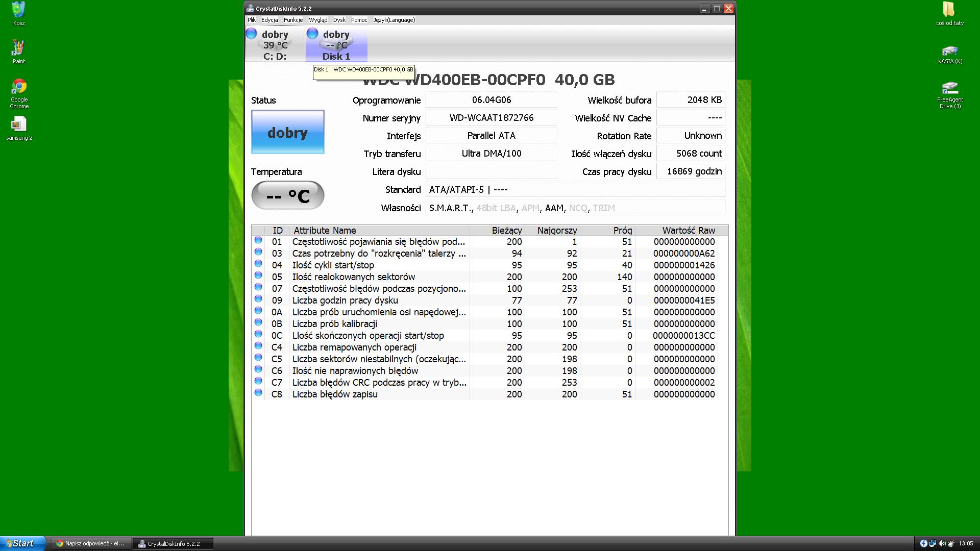The width and height of the screenshot is (980, 551).
Task: Click the blue 'dobry' health status button
Action: (x=288, y=132)
